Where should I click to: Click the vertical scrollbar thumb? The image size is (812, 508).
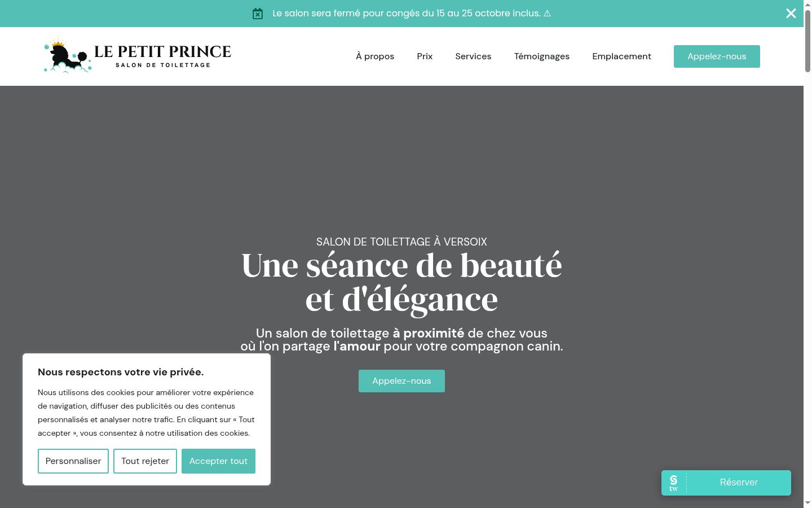pos(807,41)
